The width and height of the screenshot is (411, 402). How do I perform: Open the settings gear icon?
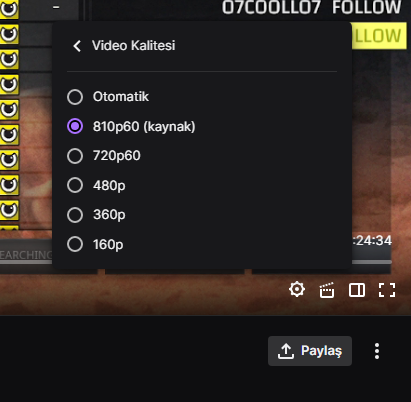pyautogui.click(x=297, y=289)
